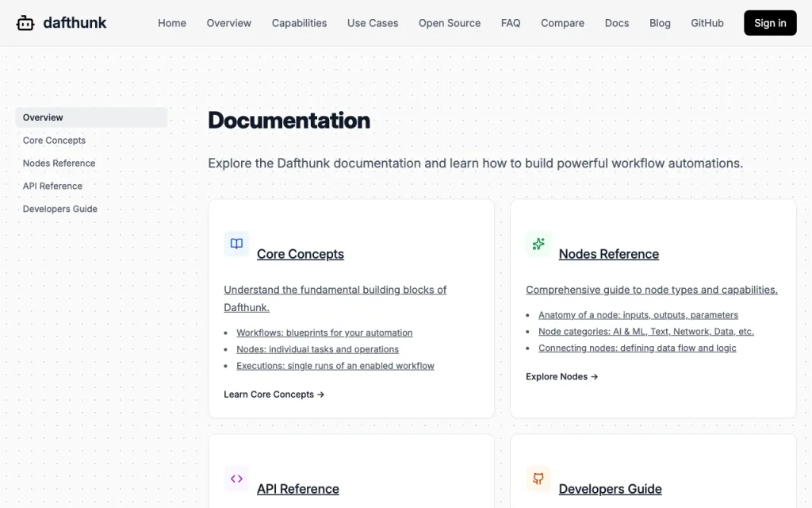Open the Overview nav item in header
The image size is (812, 508).
coord(229,23)
